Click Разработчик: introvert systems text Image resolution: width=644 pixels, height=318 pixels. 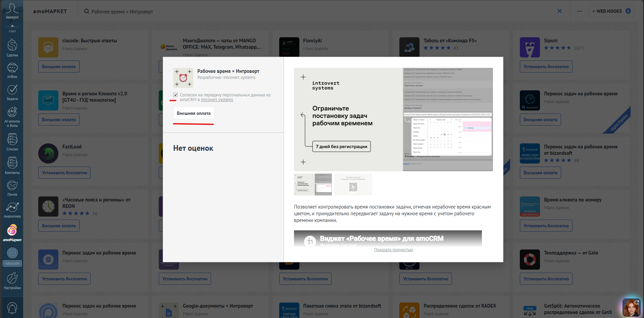click(226, 78)
